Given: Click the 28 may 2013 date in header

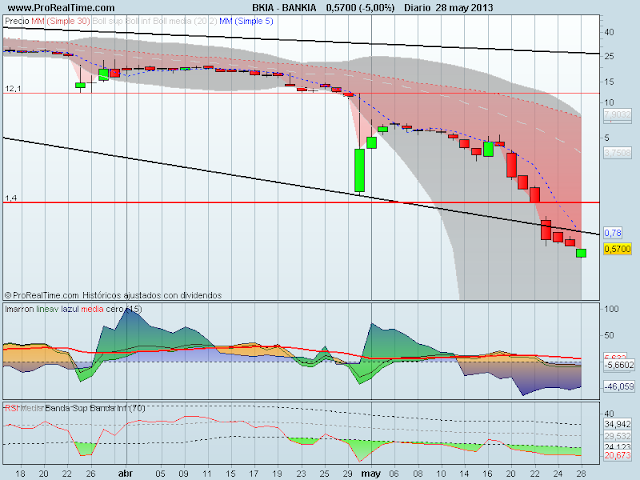Looking at the screenshot, I should tap(464, 8).
